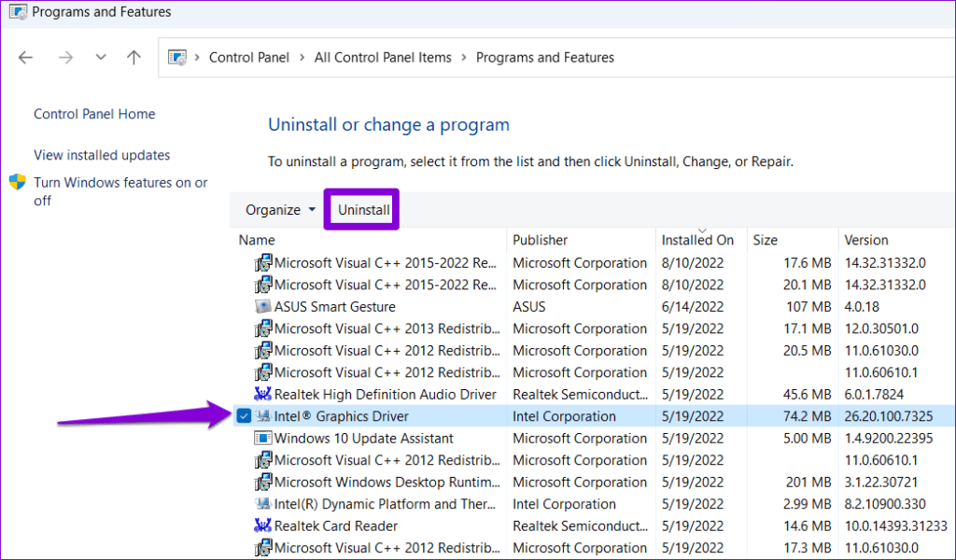
Task: Uncheck the Intel® Graphics Driver checkbox
Action: 244,415
